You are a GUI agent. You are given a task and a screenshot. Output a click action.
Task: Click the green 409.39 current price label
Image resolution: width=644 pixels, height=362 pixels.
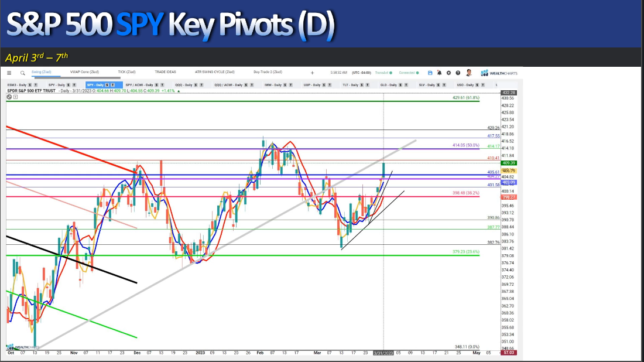509,163
